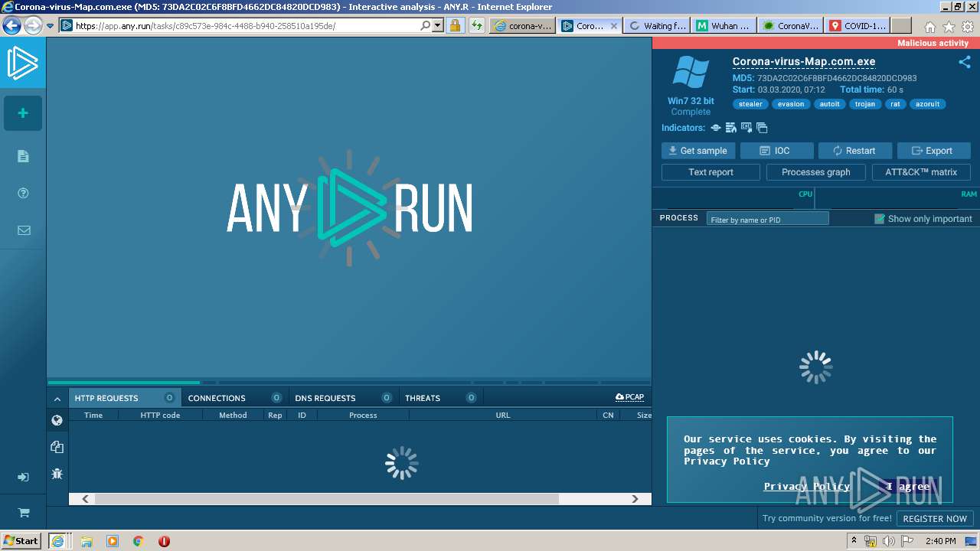Open IE tools gear icon
Image resolution: width=980 pixels, height=551 pixels.
(x=968, y=27)
